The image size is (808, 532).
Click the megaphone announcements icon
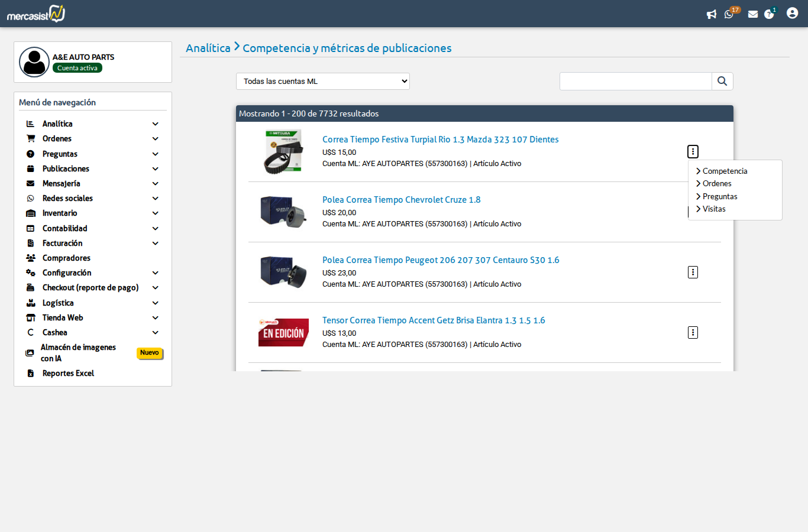[x=712, y=14]
